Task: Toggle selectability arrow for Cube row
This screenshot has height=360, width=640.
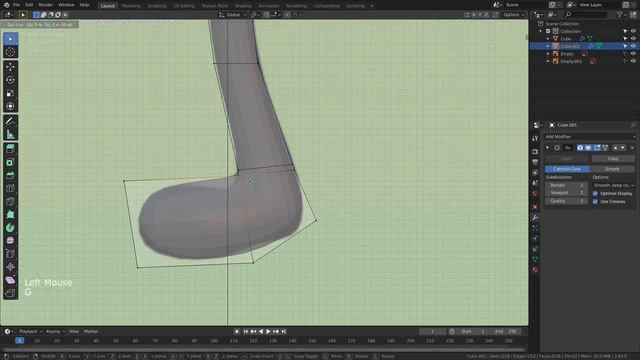Action: tap(625, 39)
